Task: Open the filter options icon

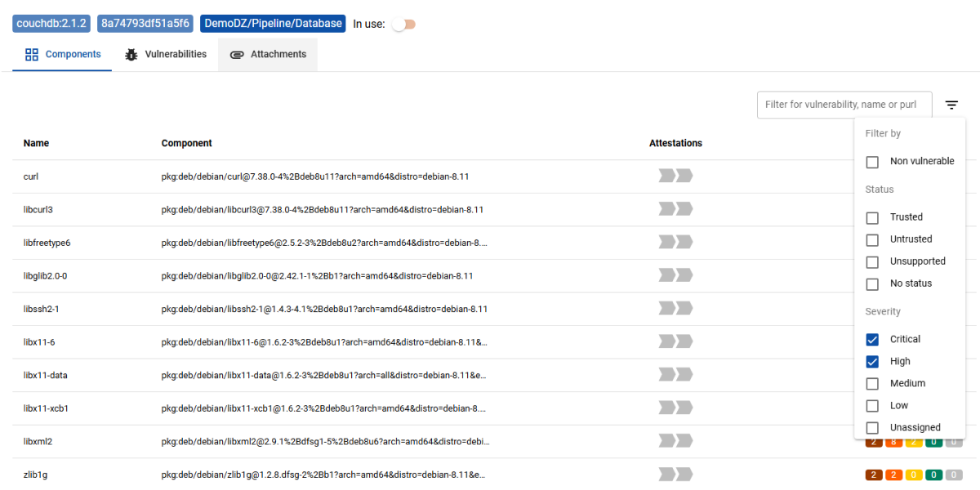Action: [x=951, y=105]
